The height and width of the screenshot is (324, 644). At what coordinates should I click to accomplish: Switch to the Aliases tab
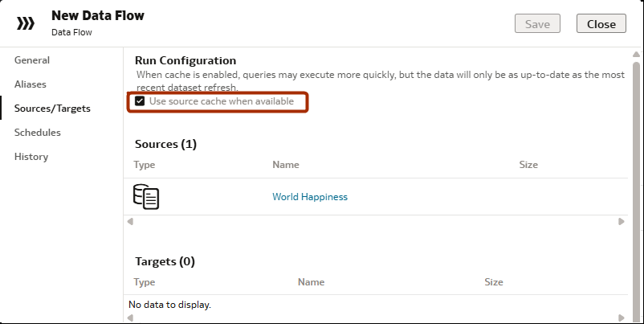[x=31, y=84]
